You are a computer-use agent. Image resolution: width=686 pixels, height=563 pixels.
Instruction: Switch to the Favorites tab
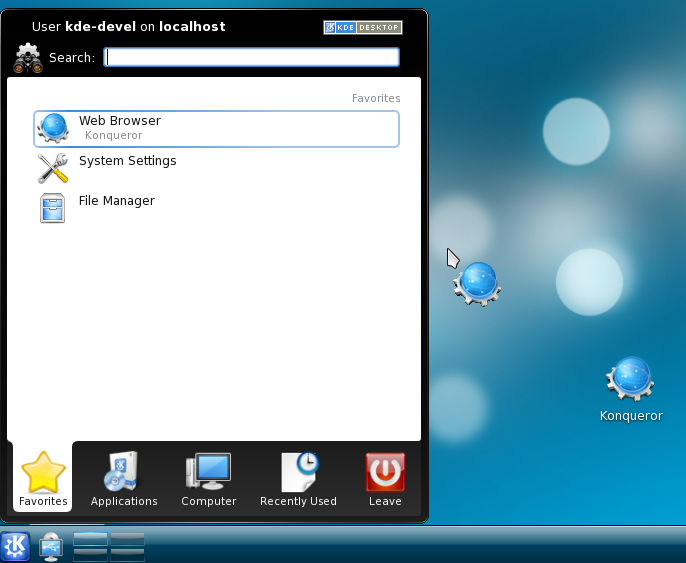43,480
